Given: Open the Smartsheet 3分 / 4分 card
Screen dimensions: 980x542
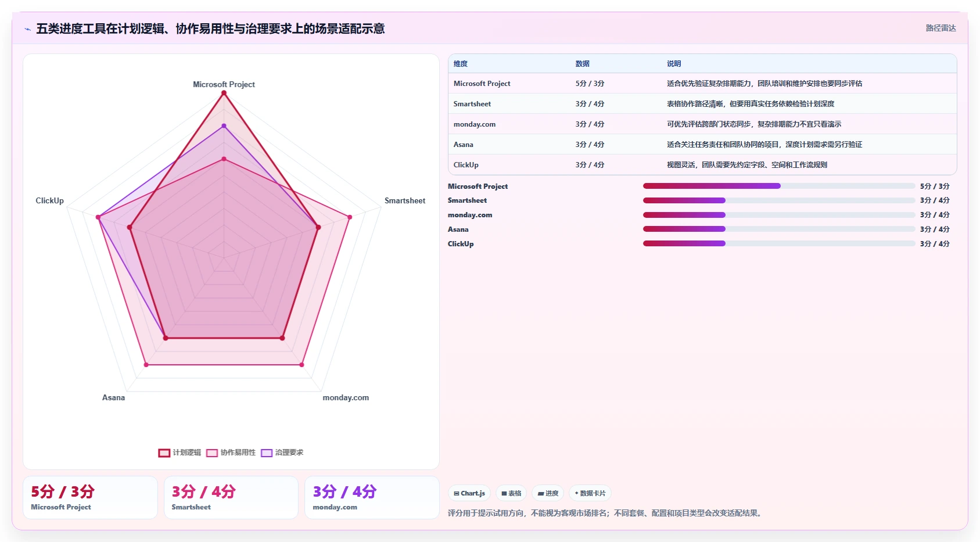Looking at the screenshot, I should [231, 497].
